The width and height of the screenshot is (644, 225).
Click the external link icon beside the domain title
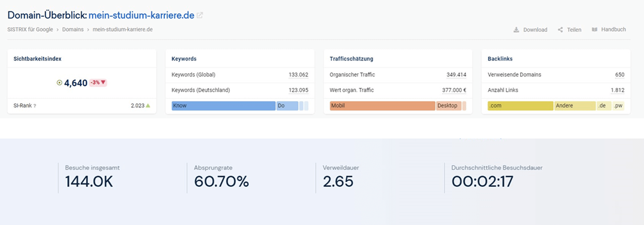(x=200, y=15)
